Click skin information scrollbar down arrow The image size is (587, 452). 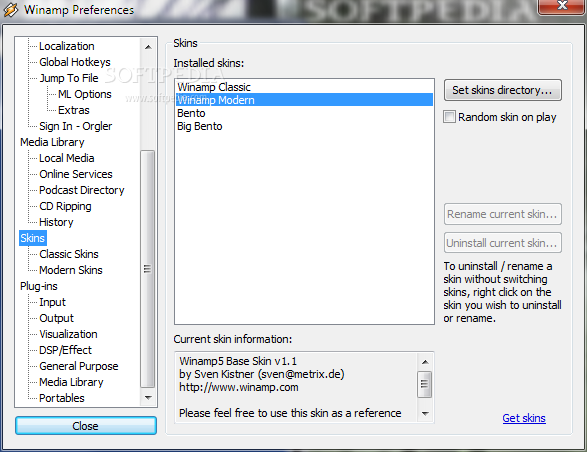425,413
